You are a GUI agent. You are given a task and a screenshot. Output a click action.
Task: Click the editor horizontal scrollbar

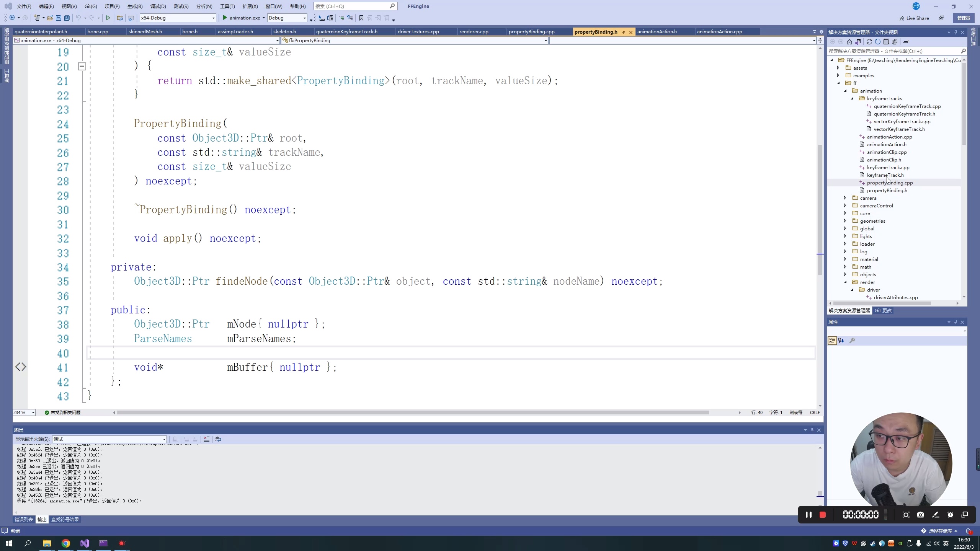pos(413,412)
